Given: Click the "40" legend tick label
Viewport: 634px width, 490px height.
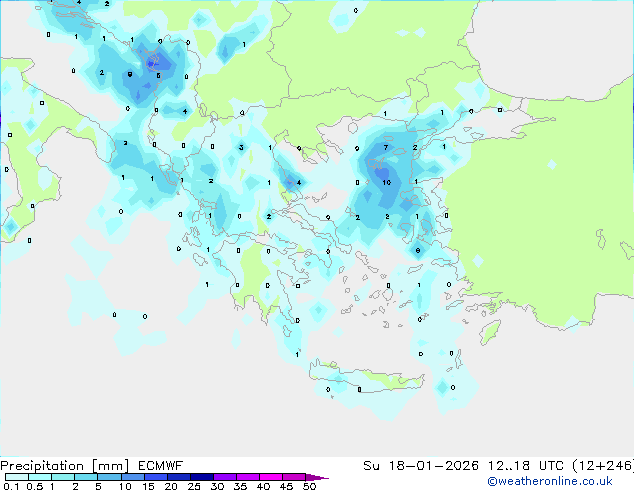Looking at the screenshot, I should click(263, 486).
